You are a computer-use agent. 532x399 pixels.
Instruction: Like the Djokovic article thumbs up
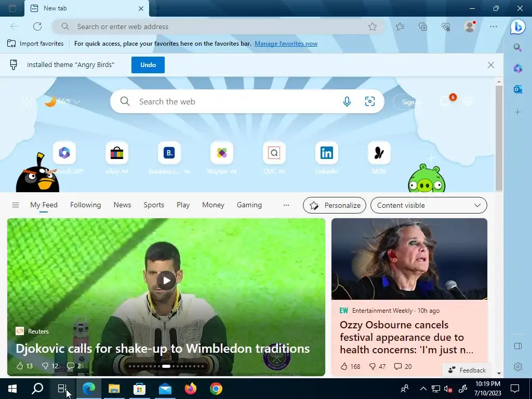24,366
